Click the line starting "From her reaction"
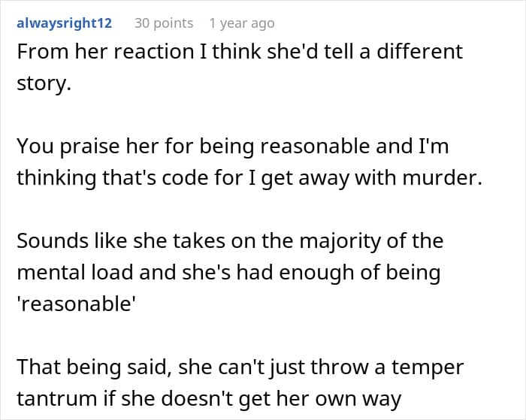 240,52
